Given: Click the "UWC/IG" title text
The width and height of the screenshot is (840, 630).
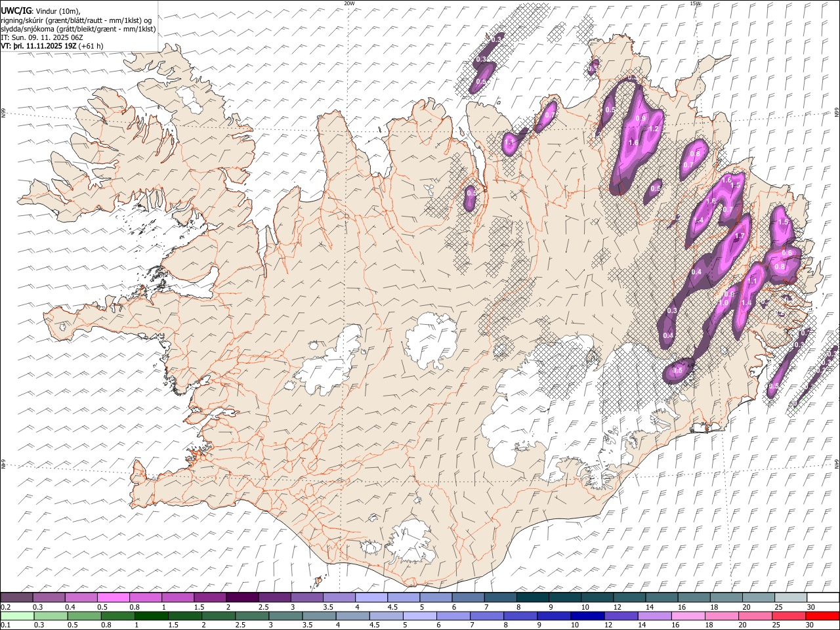Looking at the screenshot, I should [x=16, y=10].
